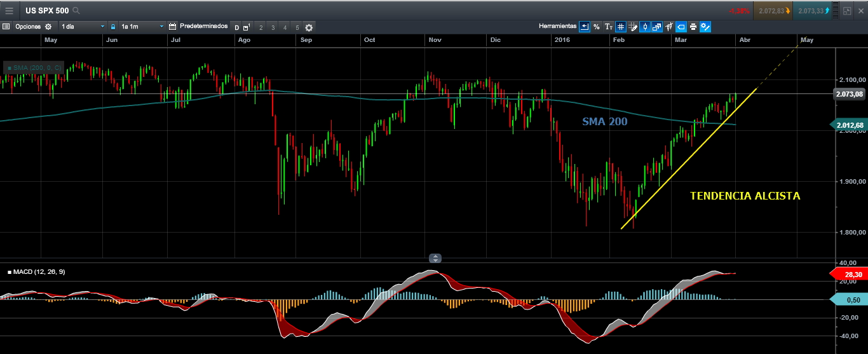Select layout slot 3
This screenshot has height=354, width=868.
click(273, 27)
